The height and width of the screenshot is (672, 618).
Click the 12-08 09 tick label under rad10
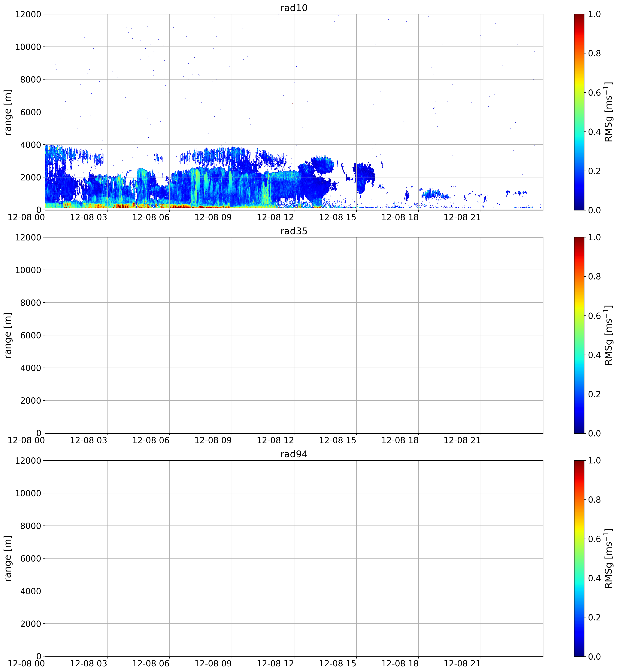point(213,217)
